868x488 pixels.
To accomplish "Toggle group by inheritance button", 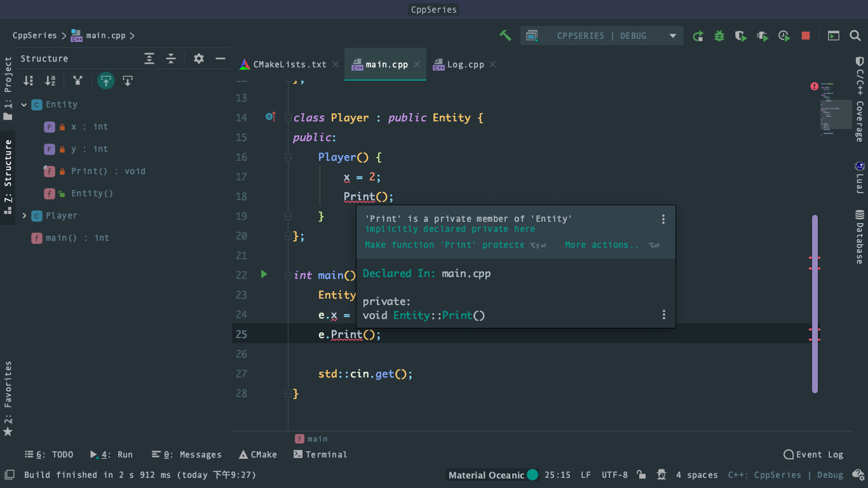I will pos(78,81).
